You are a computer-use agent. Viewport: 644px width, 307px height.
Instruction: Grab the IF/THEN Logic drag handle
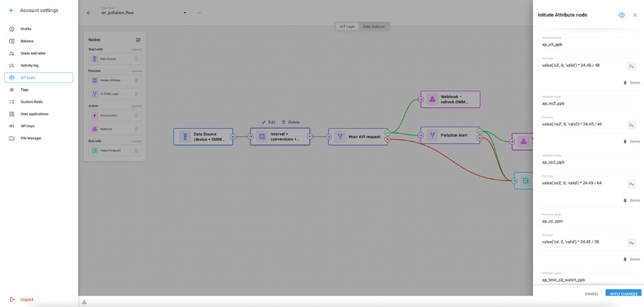coord(136,94)
